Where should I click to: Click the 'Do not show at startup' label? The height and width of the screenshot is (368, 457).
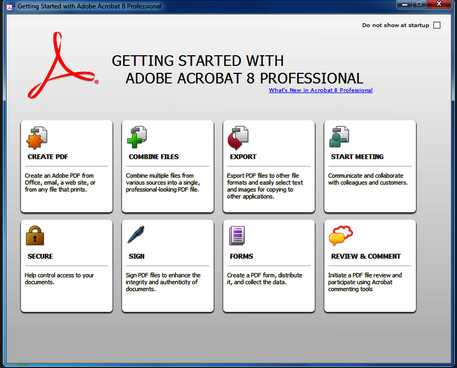click(396, 25)
